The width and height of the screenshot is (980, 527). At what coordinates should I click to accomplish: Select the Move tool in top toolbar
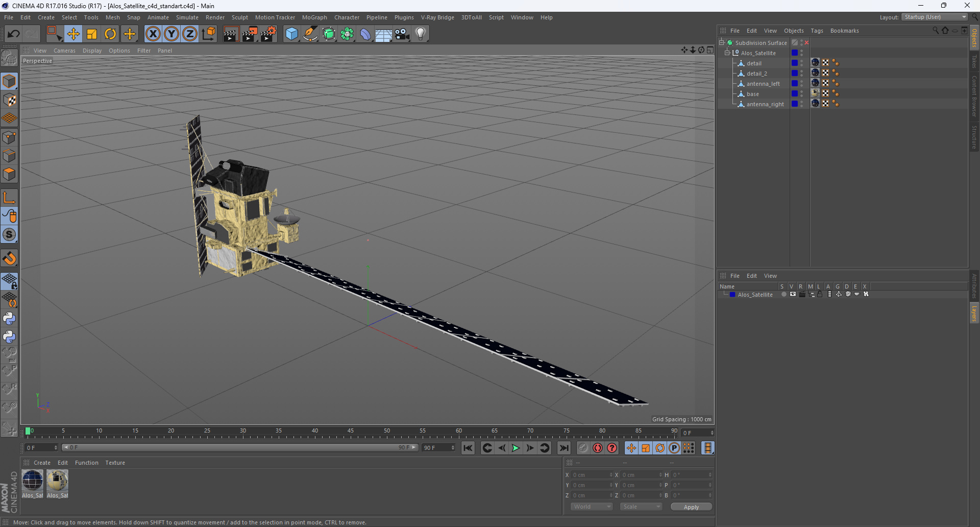[73, 34]
